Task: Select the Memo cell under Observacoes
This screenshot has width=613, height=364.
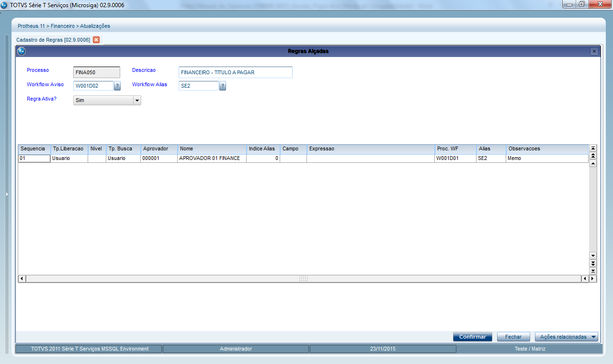Action: click(546, 158)
